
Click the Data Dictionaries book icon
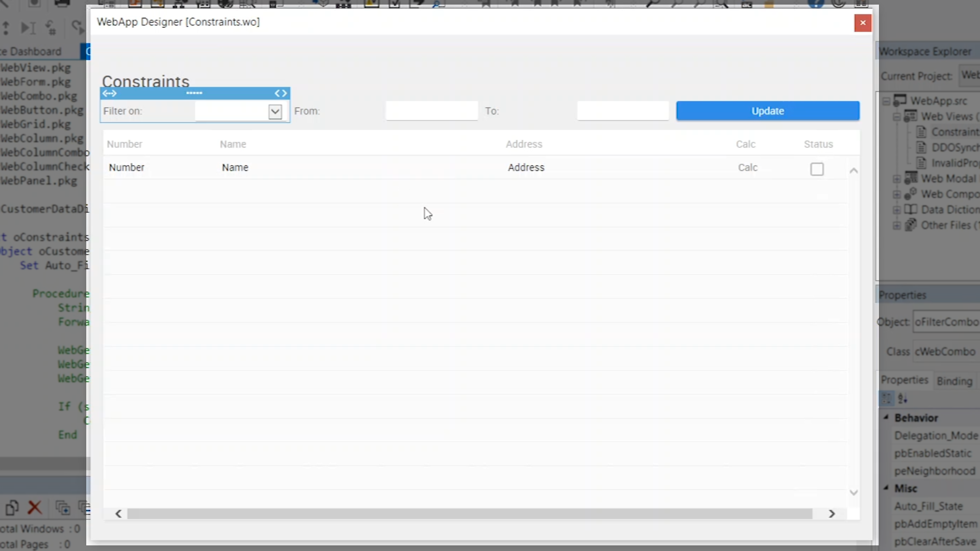pyautogui.click(x=910, y=210)
